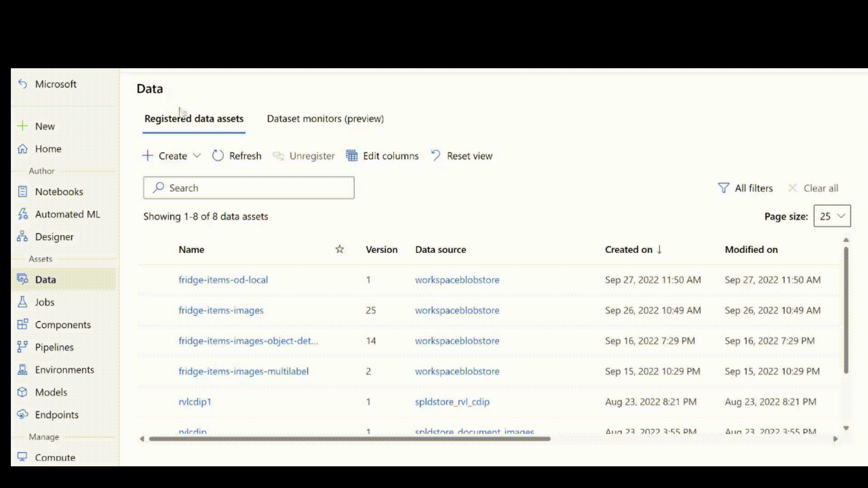Expand Page size dropdown
This screenshot has height=488, width=868.
tap(832, 216)
